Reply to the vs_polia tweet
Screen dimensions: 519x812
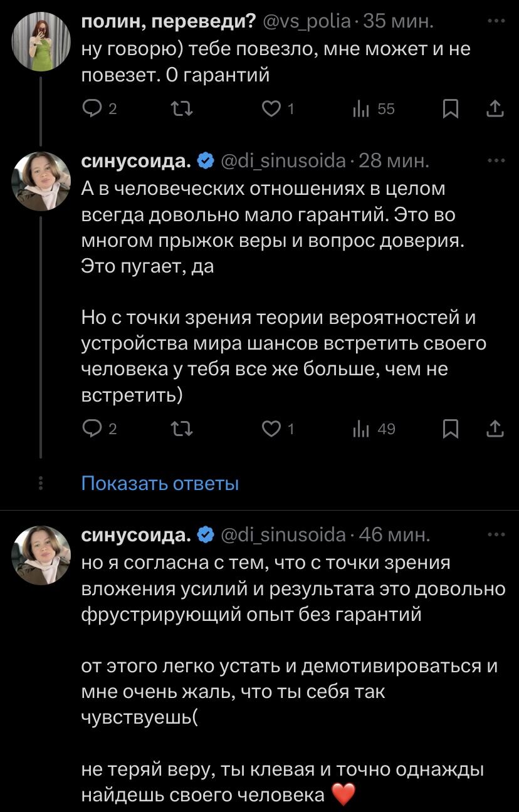(x=92, y=110)
